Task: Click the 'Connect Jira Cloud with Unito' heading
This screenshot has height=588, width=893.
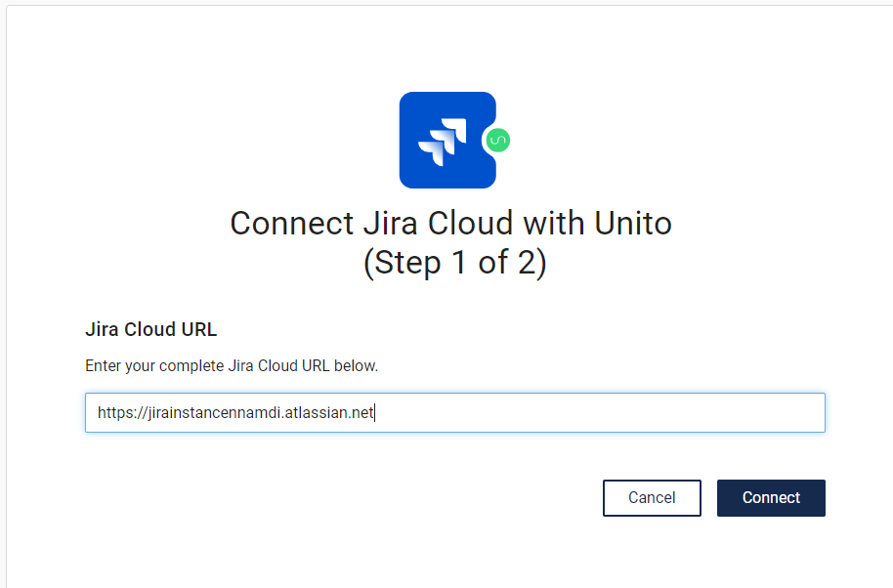Action: tap(450, 223)
